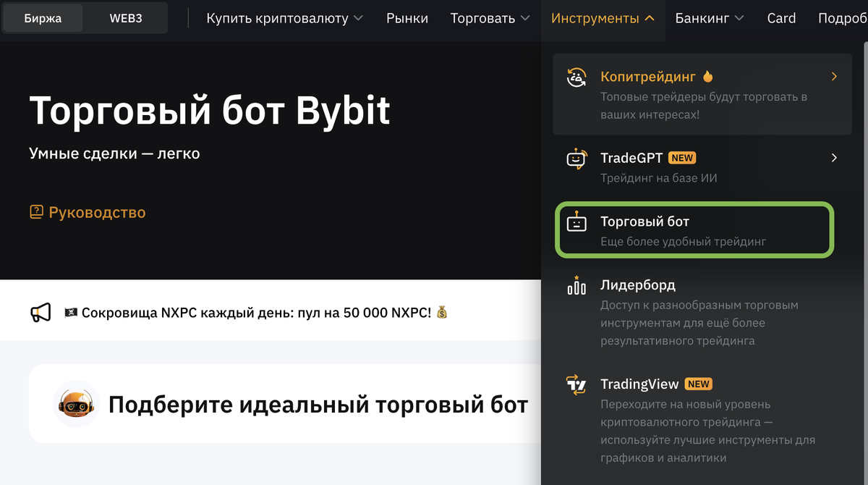The image size is (868, 485).
Task: Open the Рынки page
Action: click(407, 19)
